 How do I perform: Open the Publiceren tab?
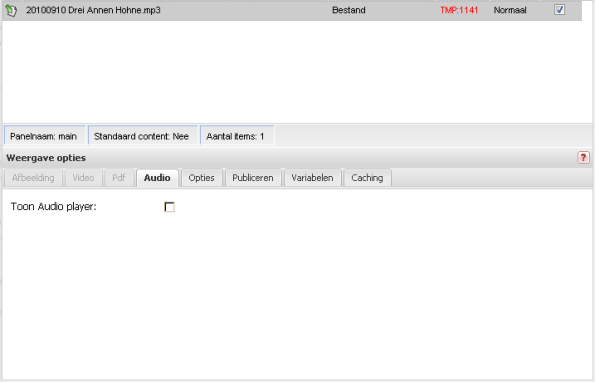pyautogui.click(x=253, y=178)
